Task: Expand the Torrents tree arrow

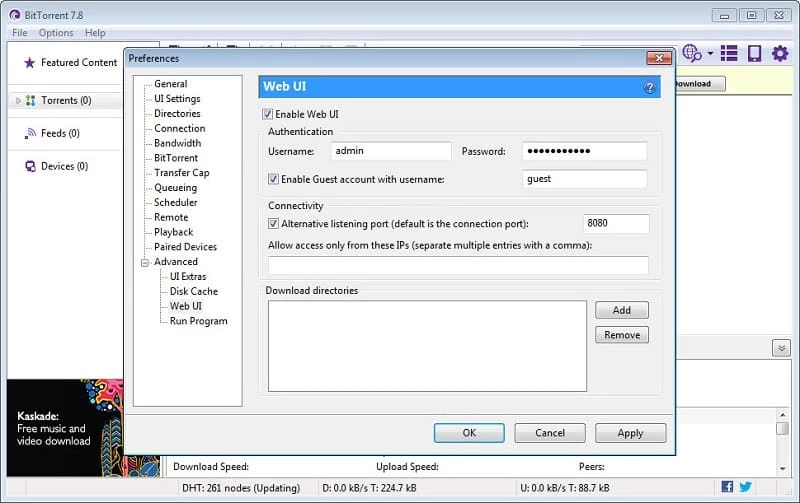Action: pyautogui.click(x=18, y=100)
